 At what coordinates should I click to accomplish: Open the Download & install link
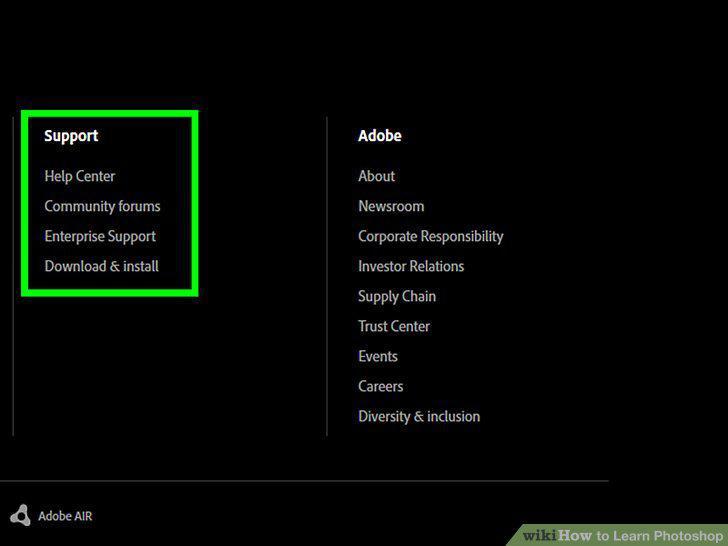101,266
